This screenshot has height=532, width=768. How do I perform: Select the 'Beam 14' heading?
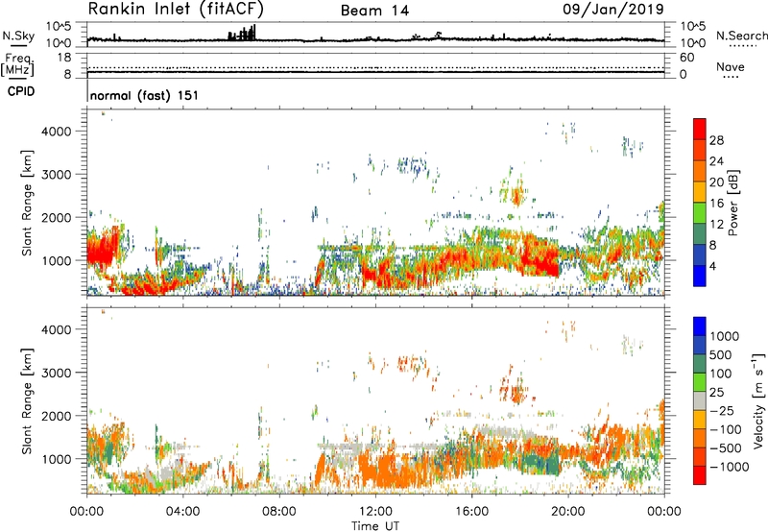(374, 11)
